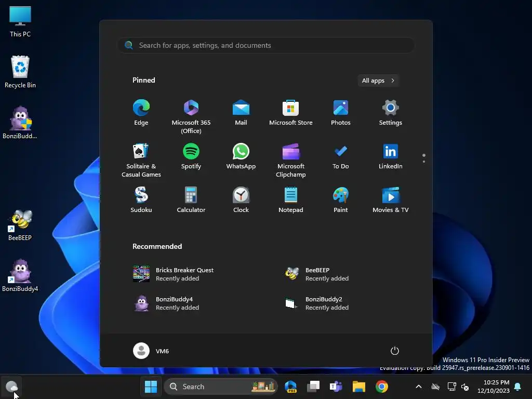Launch Movies & TV
Image resolution: width=532 pixels, height=399 pixels.
point(391,200)
